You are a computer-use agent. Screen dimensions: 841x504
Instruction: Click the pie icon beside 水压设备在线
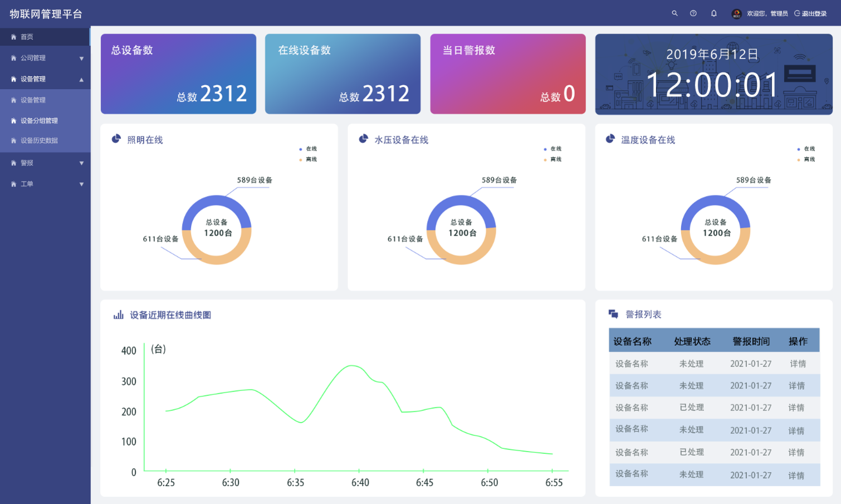coord(363,139)
